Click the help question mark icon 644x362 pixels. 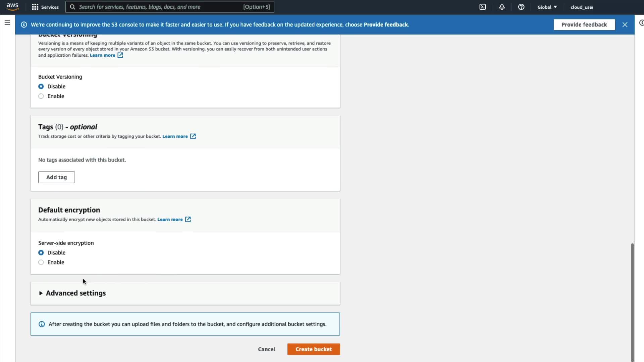click(521, 7)
